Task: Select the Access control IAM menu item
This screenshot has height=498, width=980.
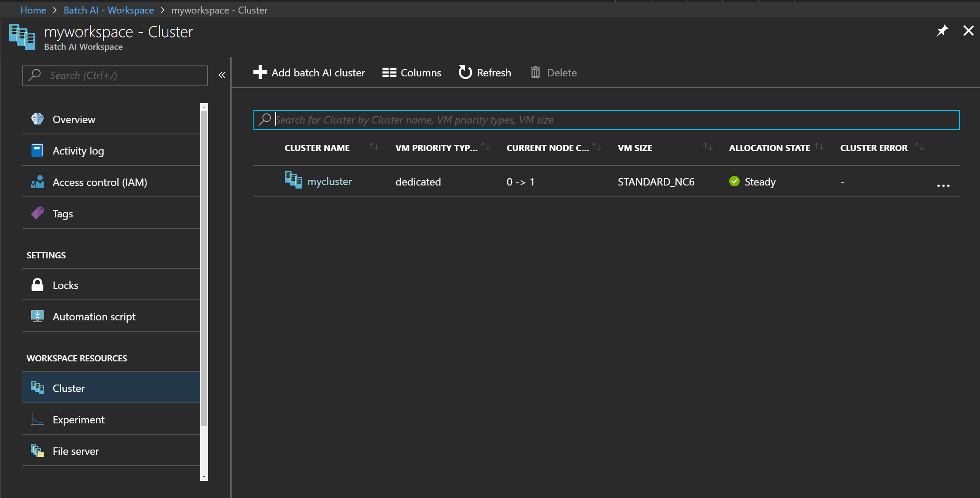Action: tap(99, 182)
